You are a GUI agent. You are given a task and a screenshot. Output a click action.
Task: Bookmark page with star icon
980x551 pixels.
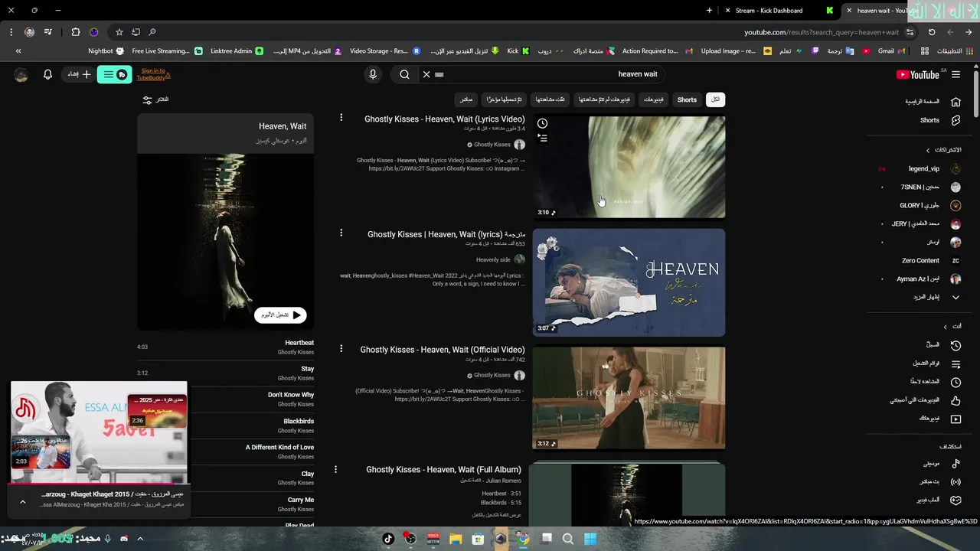119,32
